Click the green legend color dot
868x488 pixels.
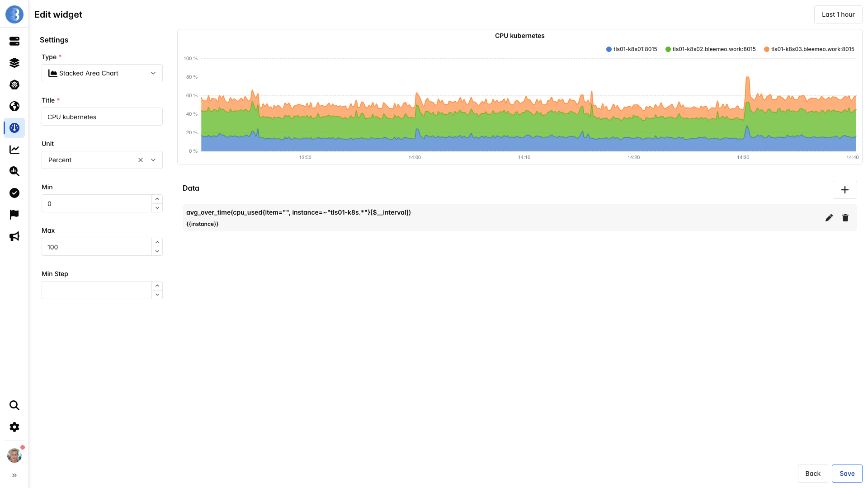pos(668,49)
